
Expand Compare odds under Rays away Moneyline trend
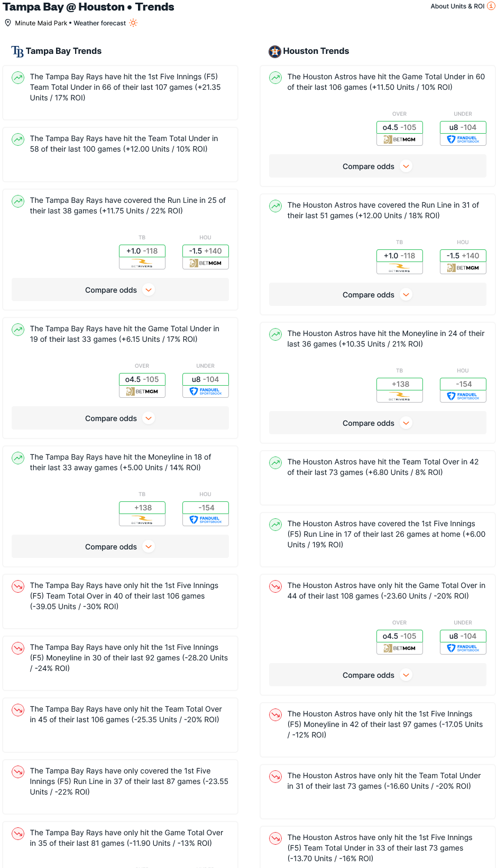point(120,547)
